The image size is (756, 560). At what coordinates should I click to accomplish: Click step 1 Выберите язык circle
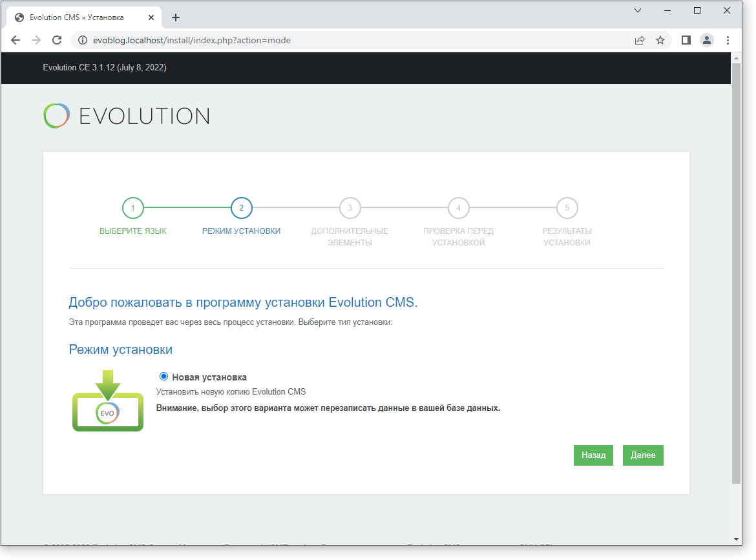(x=132, y=208)
